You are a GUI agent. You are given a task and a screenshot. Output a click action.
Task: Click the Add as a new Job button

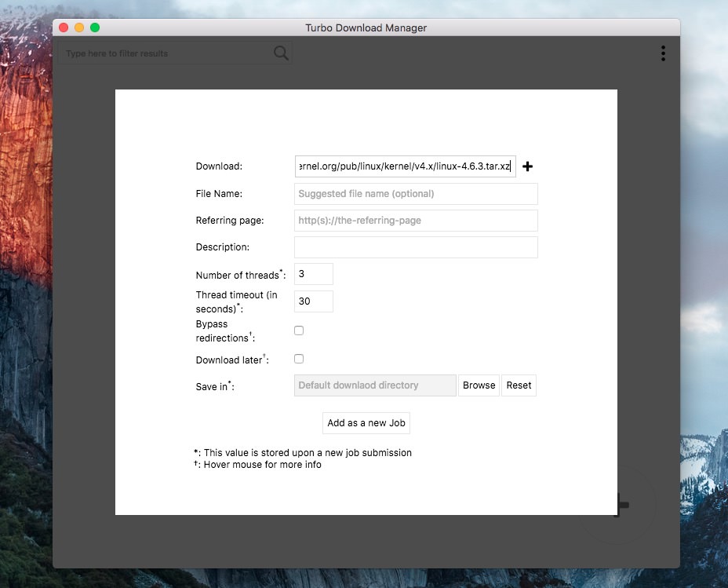coord(366,423)
